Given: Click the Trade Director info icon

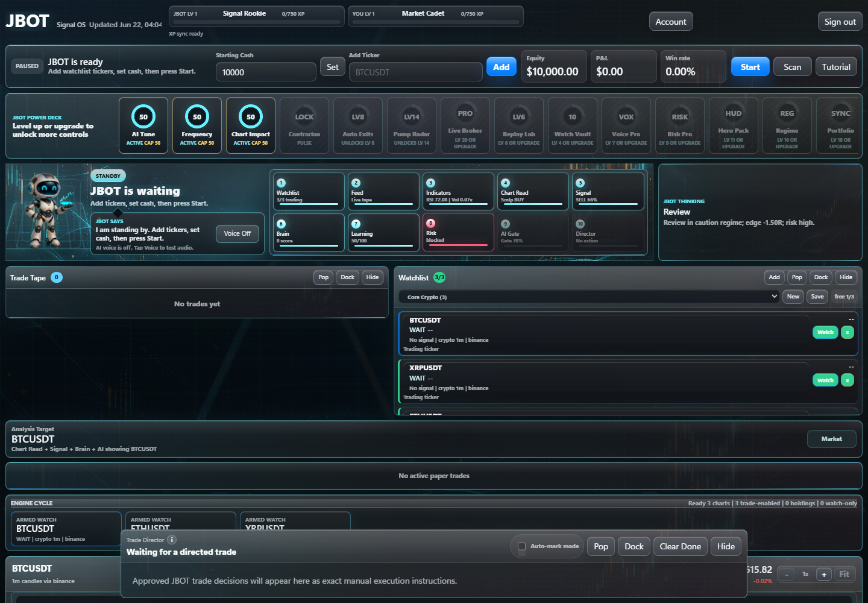Looking at the screenshot, I should (x=172, y=540).
